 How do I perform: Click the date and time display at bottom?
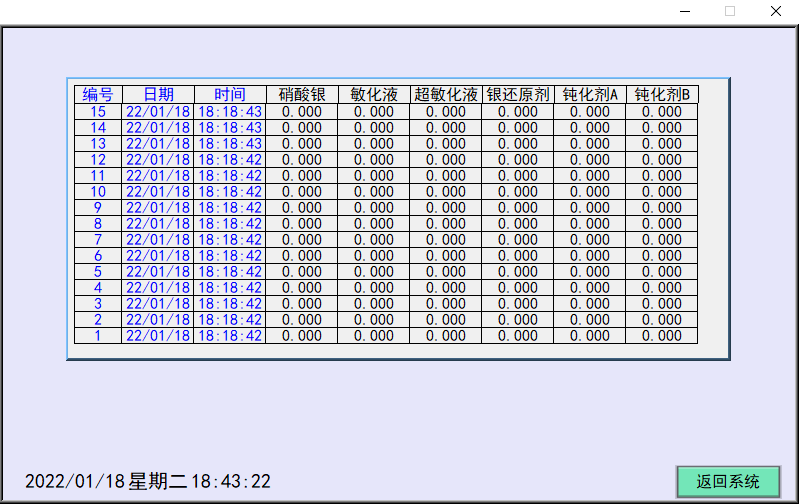pos(148,481)
